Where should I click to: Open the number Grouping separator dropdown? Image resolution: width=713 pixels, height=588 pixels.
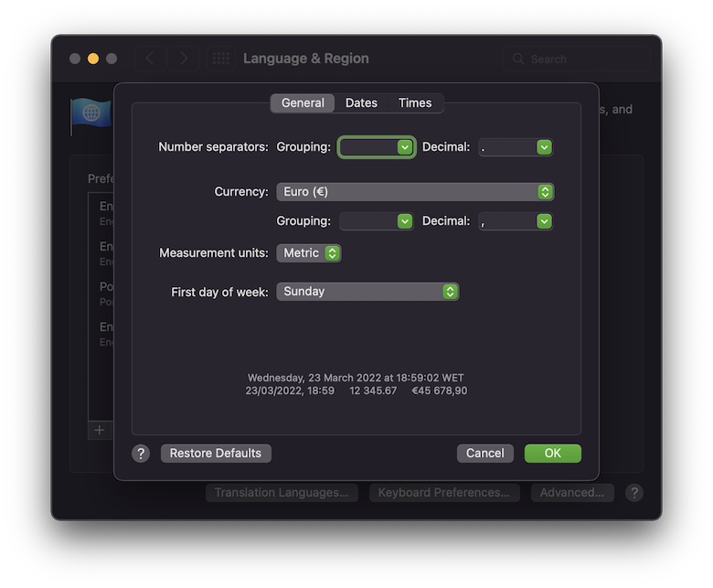377,147
